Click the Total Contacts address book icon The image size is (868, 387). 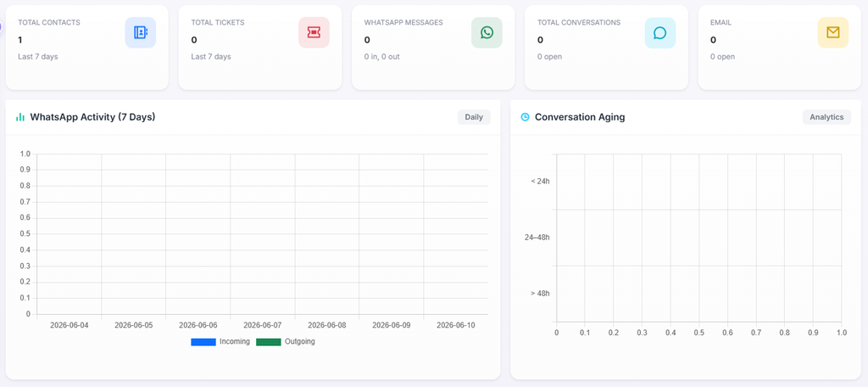[x=141, y=32]
